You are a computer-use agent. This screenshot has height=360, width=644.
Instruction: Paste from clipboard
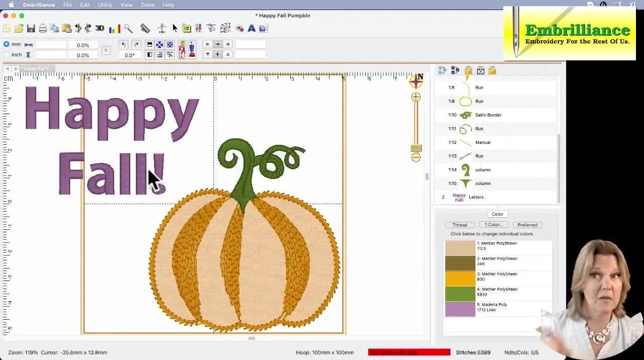pos(66,29)
